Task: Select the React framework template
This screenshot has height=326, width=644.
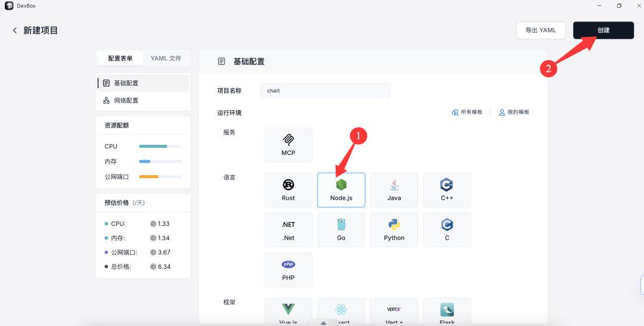Action: point(341,311)
